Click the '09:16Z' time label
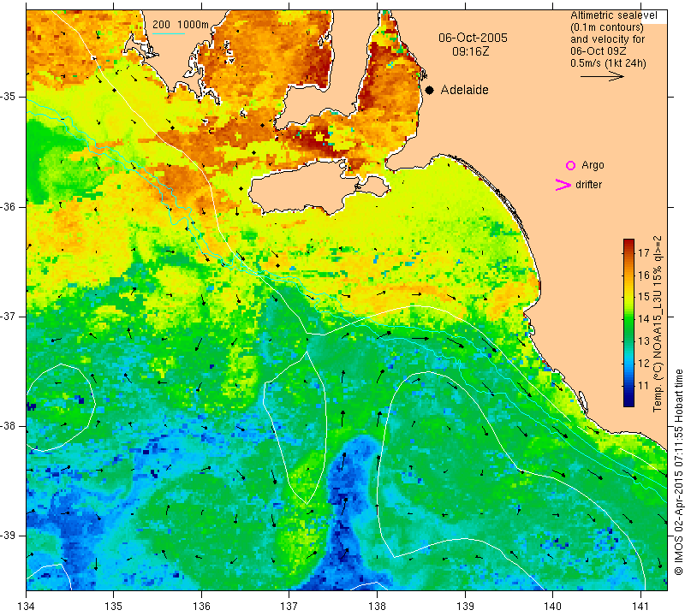Image resolution: width=685 pixels, height=616 pixels. coord(470,51)
